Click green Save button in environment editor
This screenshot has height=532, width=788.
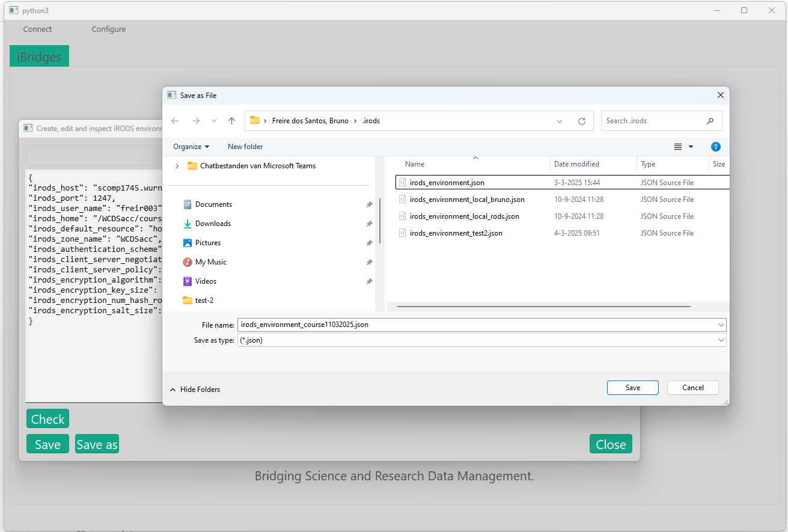[47, 444]
